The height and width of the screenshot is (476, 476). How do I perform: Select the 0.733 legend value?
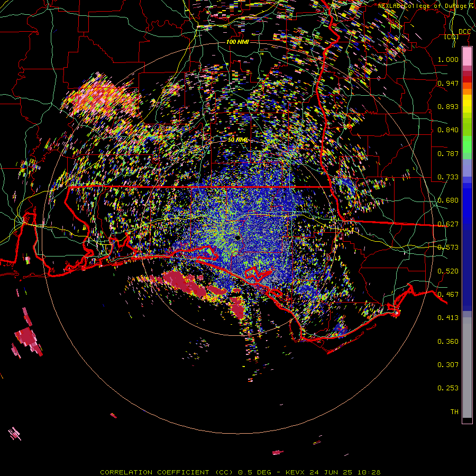448,177
